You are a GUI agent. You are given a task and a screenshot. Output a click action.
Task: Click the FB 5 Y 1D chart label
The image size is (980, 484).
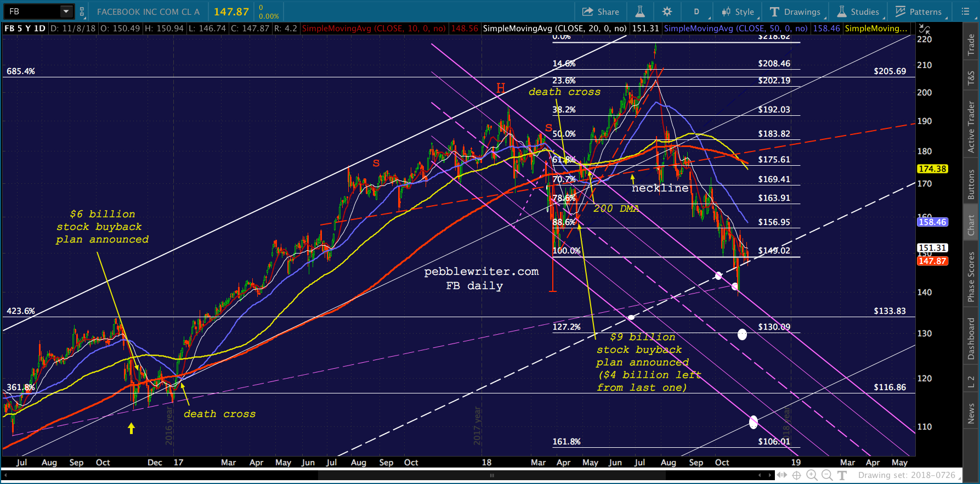point(25,29)
